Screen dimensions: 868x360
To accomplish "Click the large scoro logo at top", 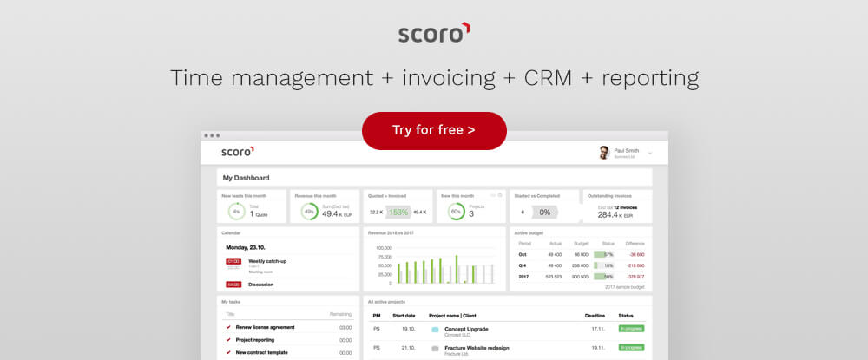I will [435, 33].
